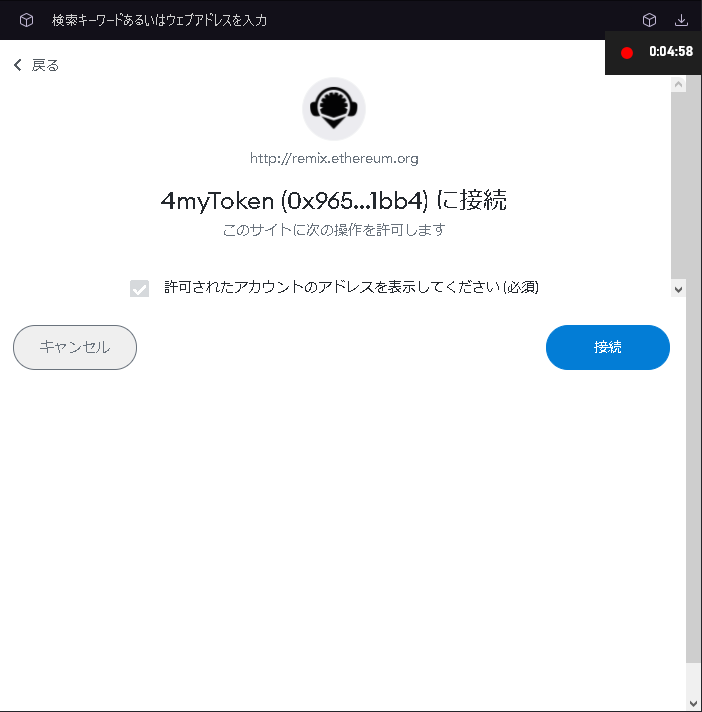Toggle the required account address permission checkbox

point(139,288)
